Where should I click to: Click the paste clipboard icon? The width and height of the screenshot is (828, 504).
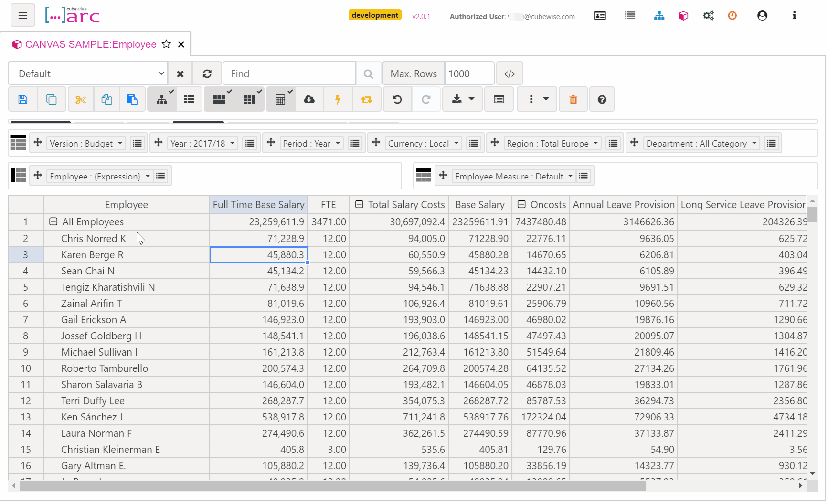[x=132, y=99]
